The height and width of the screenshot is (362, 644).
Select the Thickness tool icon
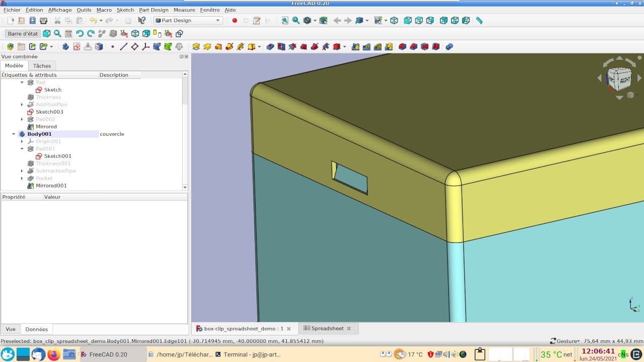[x=436, y=47]
